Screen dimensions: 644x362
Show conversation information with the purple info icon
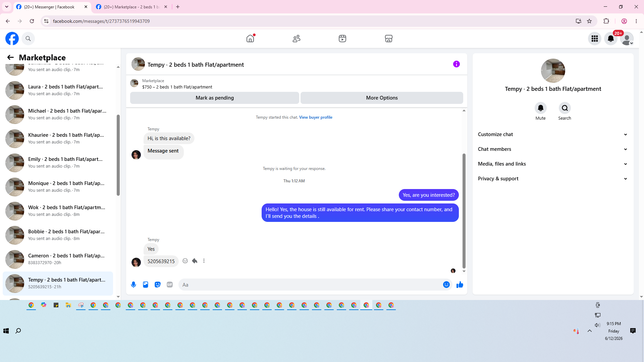coord(457,64)
